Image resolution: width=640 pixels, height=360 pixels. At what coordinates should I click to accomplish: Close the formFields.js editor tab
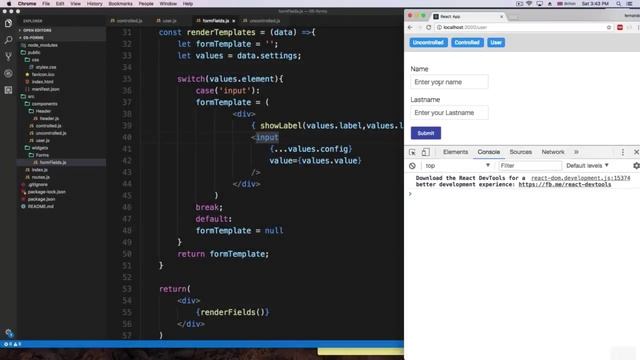233,21
